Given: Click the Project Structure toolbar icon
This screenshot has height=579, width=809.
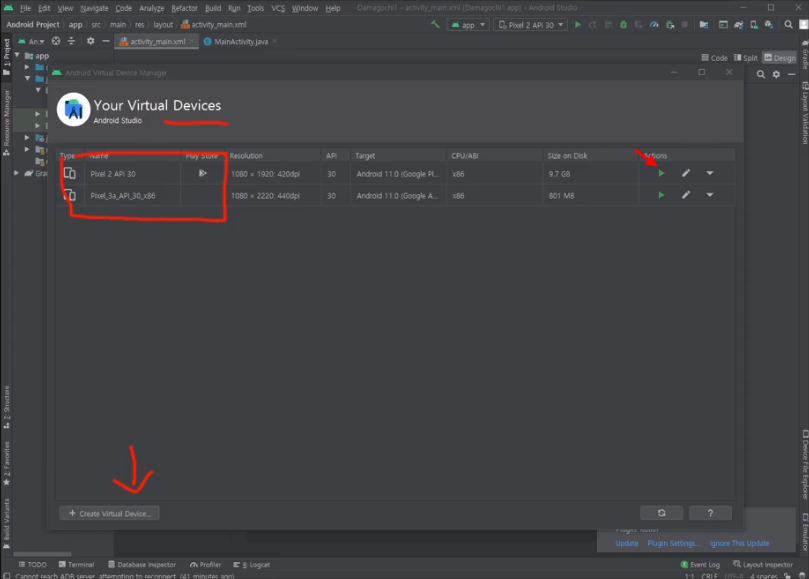Looking at the screenshot, I should click(704, 24).
